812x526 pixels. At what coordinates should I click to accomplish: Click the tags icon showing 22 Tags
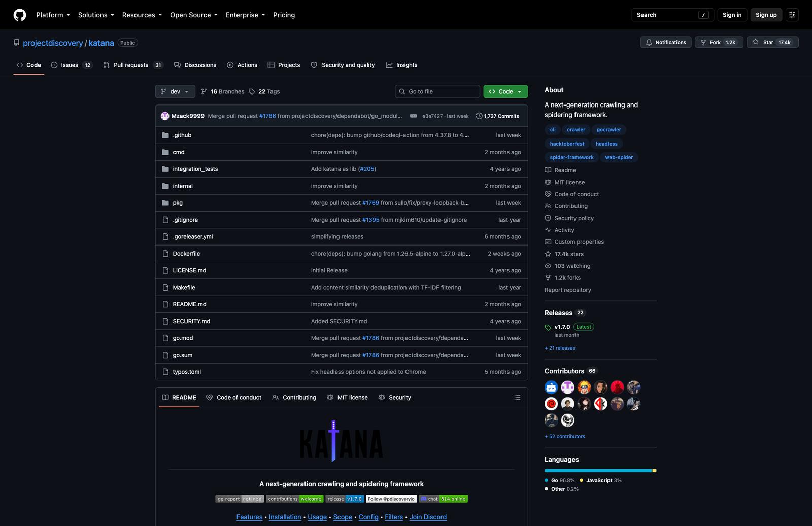[252, 91]
